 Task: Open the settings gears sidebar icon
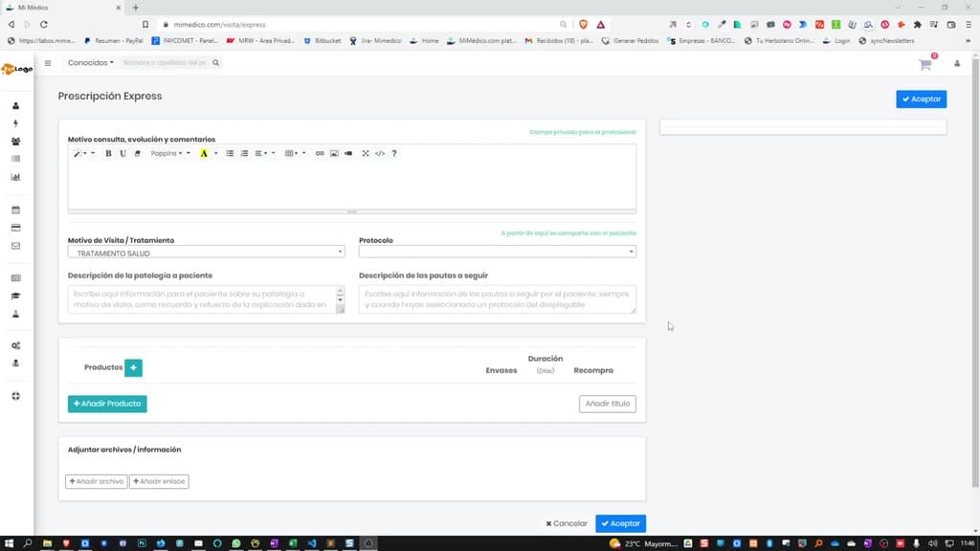pyautogui.click(x=15, y=345)
